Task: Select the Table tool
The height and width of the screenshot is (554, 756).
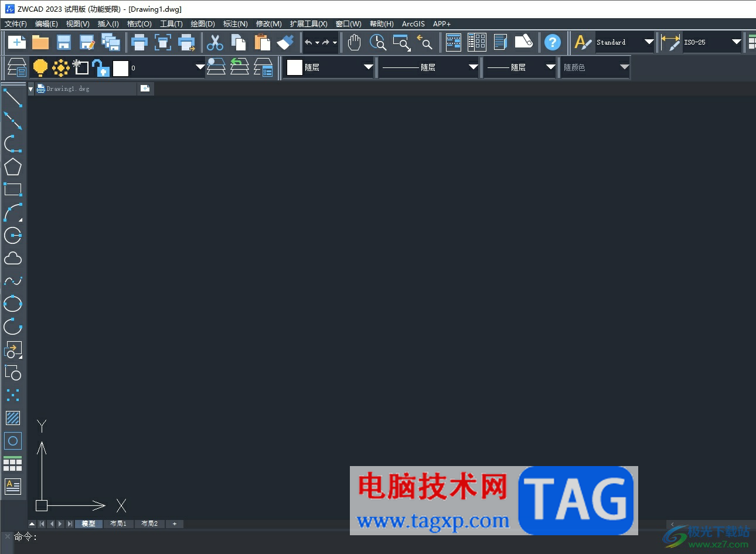Action: click(x=13, y=463)
